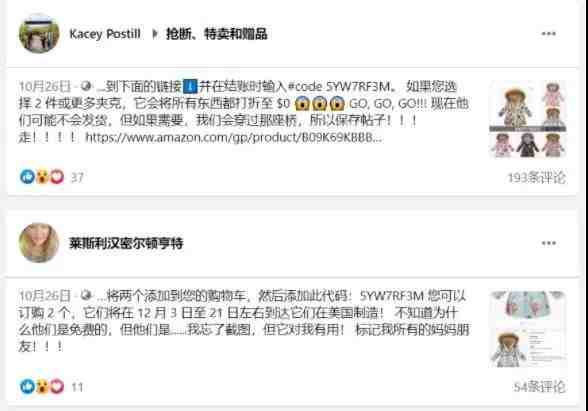This screenshot has width=588, height=411.
Task: Open the Kacey Postill name link
Action: tap(105, 34)
